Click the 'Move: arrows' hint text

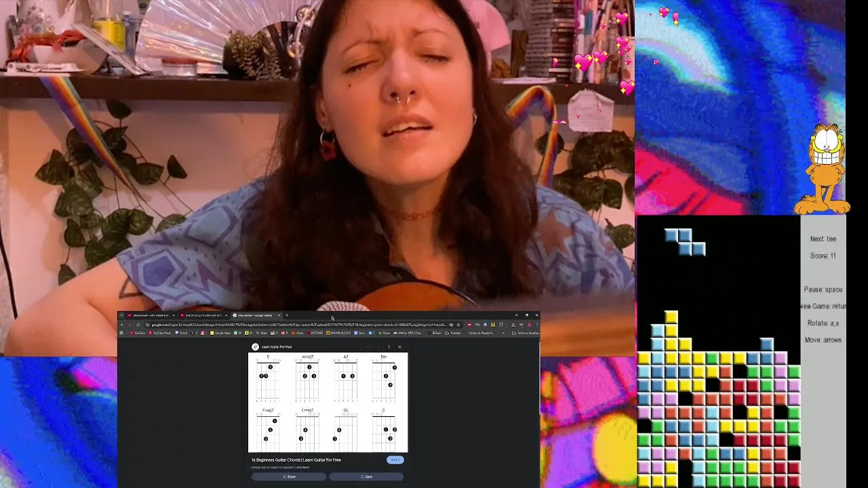(x=823, y=340)
